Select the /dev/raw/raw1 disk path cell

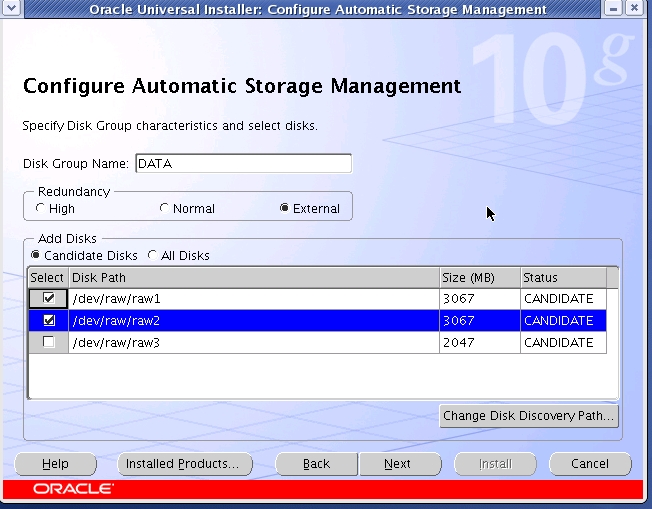pos(254,299)
